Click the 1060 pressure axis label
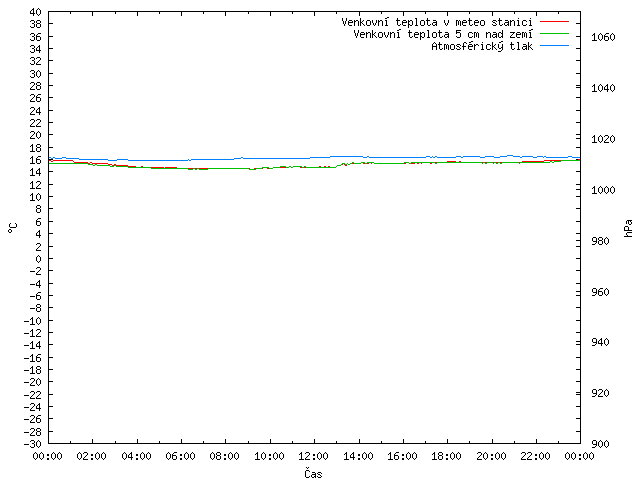 (x=603, y=37)
